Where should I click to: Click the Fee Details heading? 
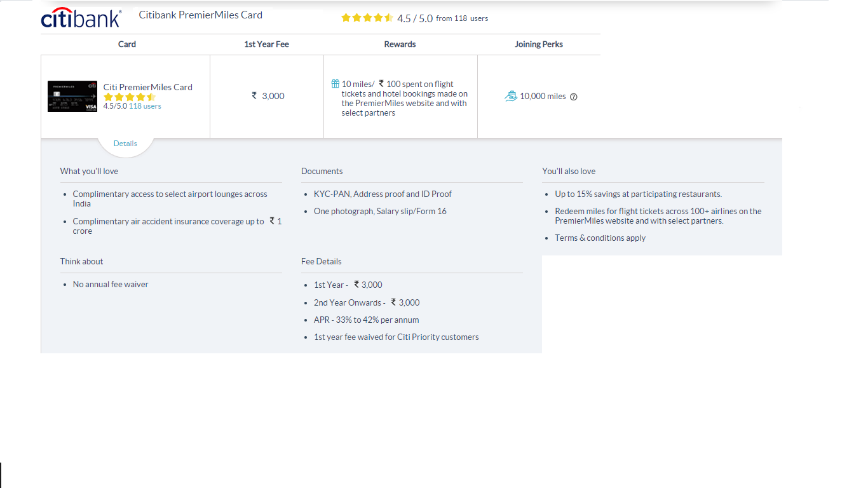pos(322,261)
